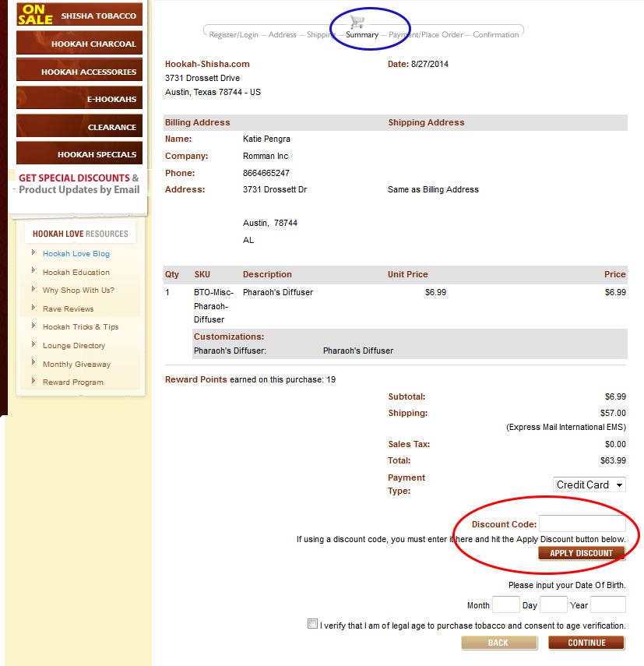The height and width of the screenshot is (666, 644).
Task: Click the birth Year input field
Action: 608,604
